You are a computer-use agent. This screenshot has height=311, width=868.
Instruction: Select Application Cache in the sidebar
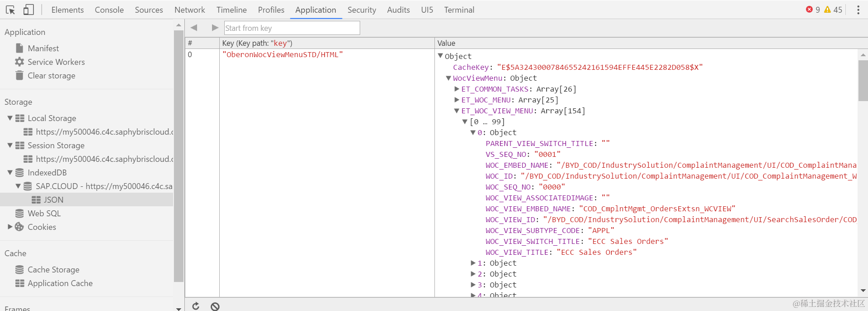[60, 283]
